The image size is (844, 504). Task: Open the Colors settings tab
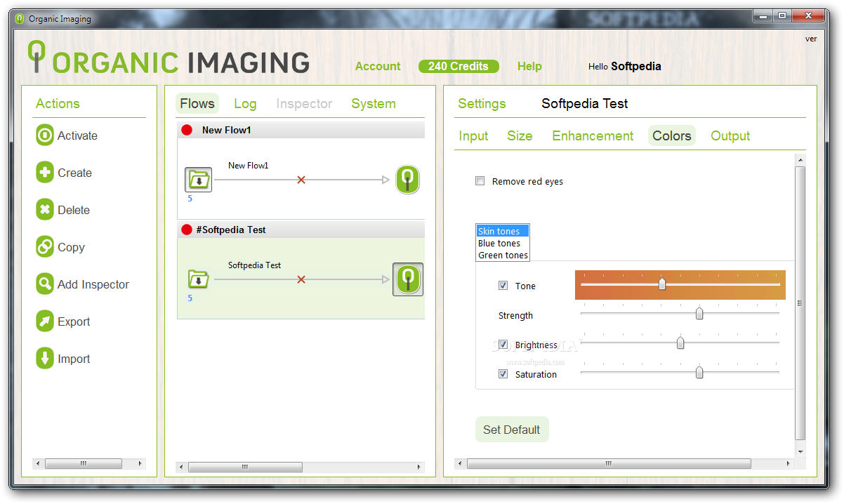click(672, 136)
